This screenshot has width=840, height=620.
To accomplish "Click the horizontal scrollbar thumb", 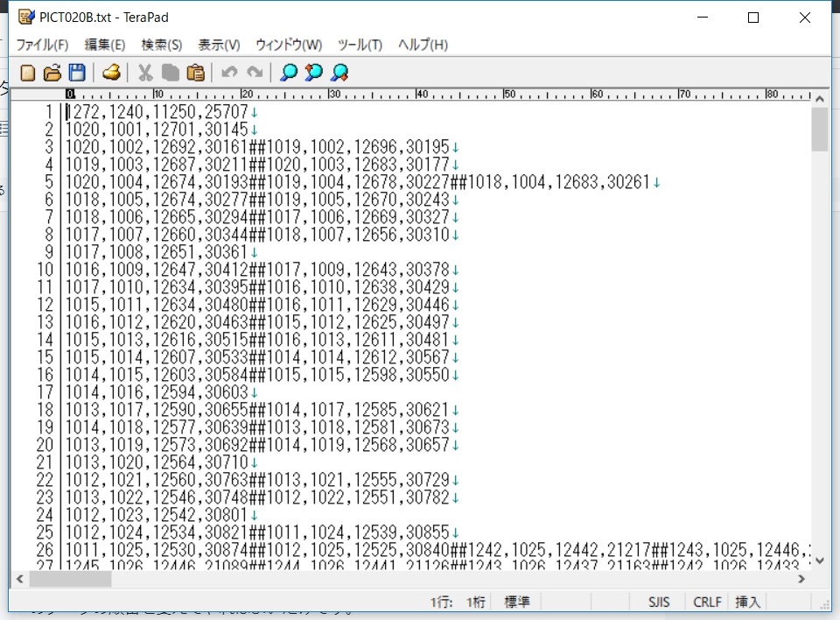I will [x=70, y=579].
